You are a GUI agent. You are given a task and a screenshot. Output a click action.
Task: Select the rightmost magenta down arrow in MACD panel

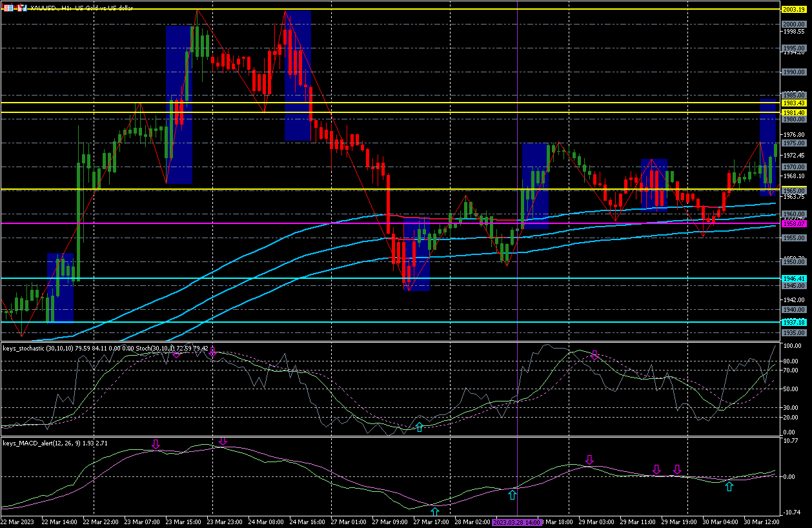click(677, 469)
